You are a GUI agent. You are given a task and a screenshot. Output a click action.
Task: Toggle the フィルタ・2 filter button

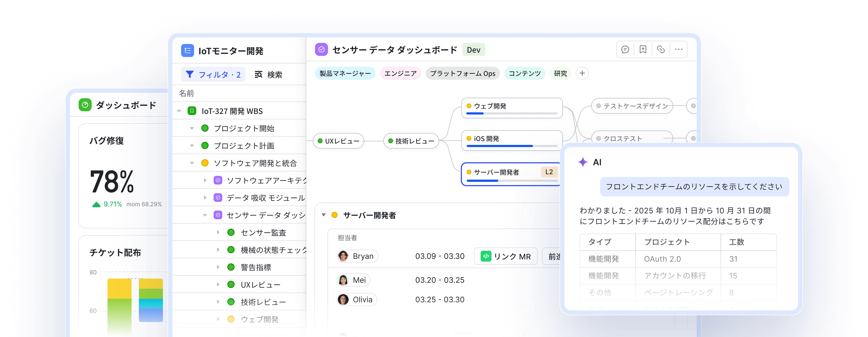coord(213,75)
